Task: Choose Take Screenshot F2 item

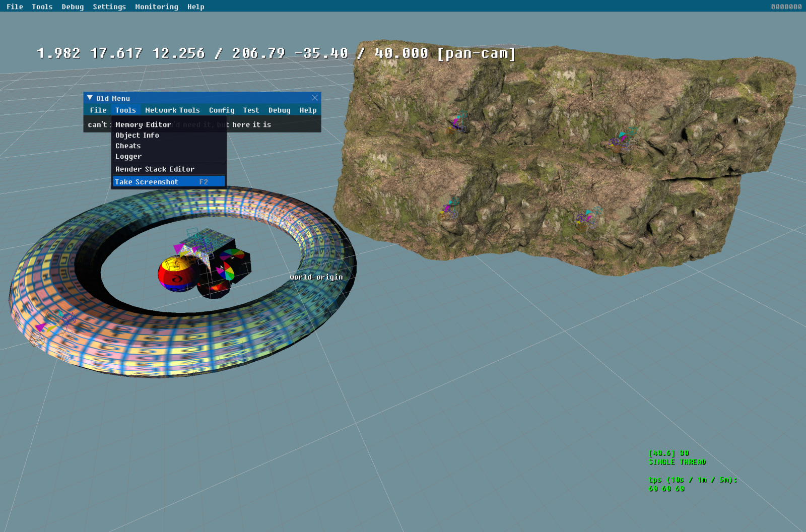Action: click(x=169, y=182)
